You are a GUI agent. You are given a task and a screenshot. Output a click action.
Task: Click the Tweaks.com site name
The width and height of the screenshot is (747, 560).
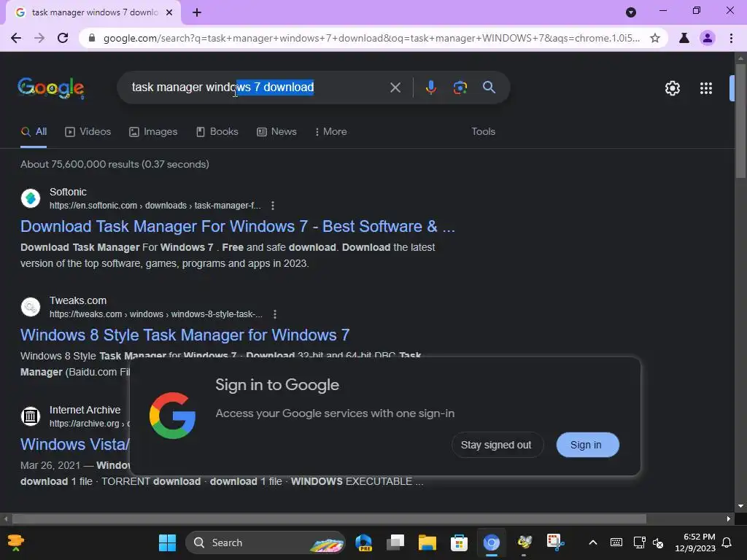[78, 301]
